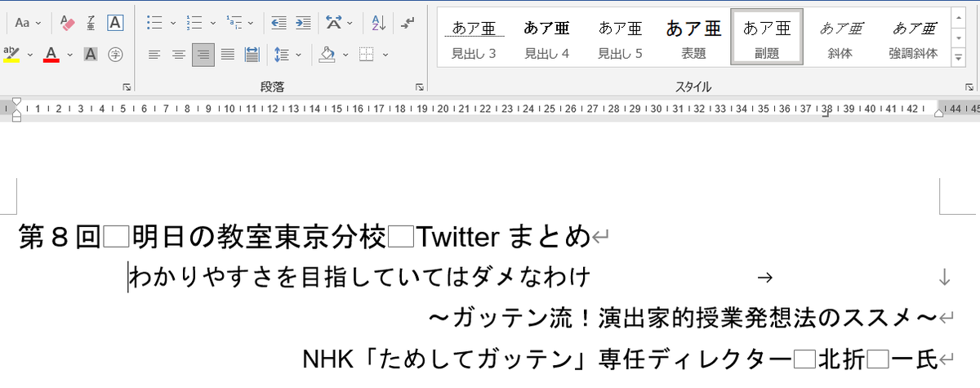The width and height of the screenshot is (980, 388).
Task: Click the Clear All Formatting eraser icon
Action: tap(67, 22)
